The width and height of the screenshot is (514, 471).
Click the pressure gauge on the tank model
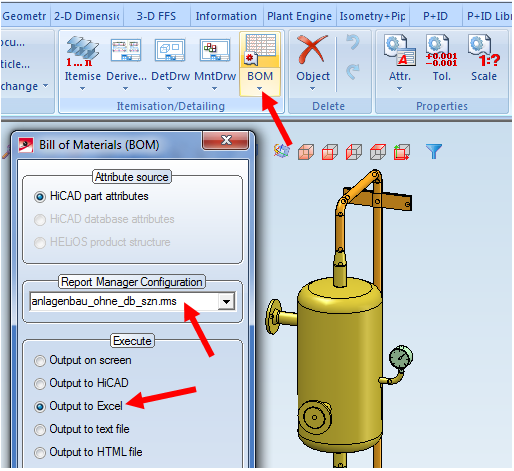point(401,358)
